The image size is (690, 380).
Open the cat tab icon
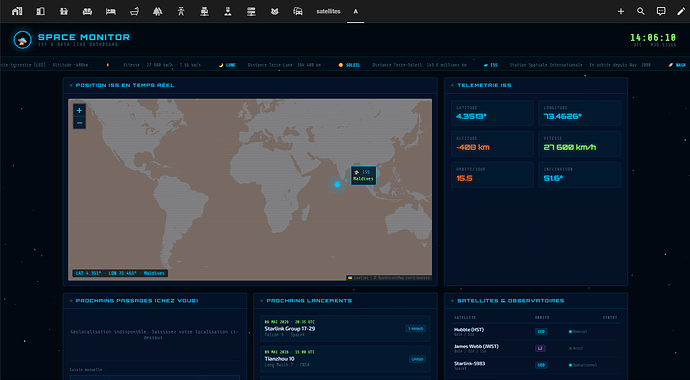pos(275,11)
